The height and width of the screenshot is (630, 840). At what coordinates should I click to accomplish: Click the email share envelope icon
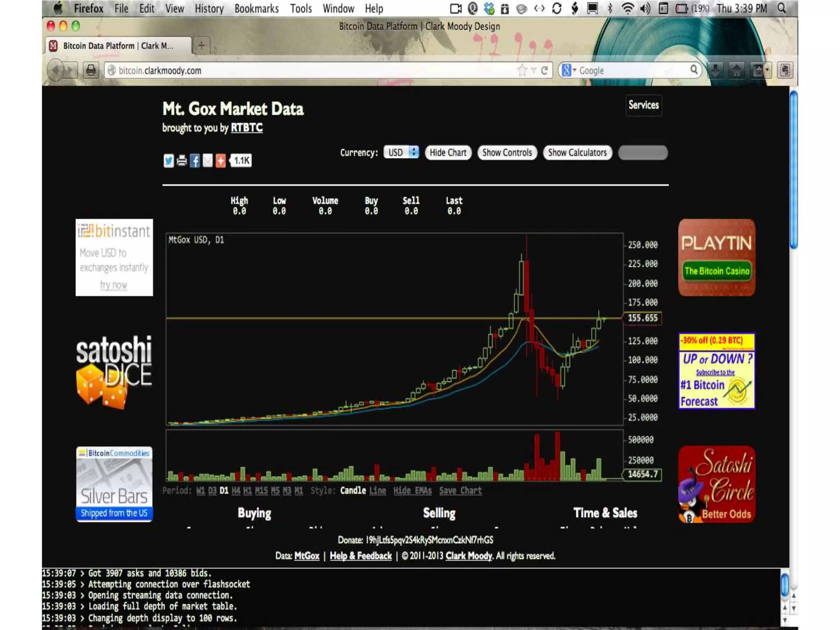[x=208, y=161]
